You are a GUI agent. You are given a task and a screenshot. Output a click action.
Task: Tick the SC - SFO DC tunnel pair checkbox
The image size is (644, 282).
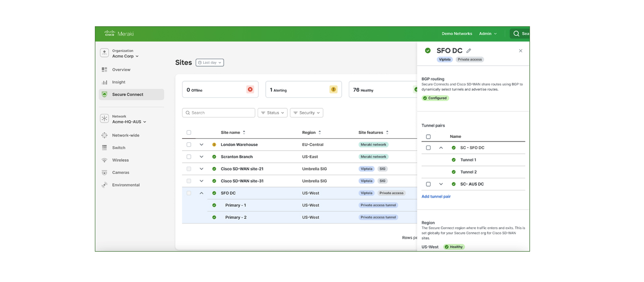click(428, 148)
